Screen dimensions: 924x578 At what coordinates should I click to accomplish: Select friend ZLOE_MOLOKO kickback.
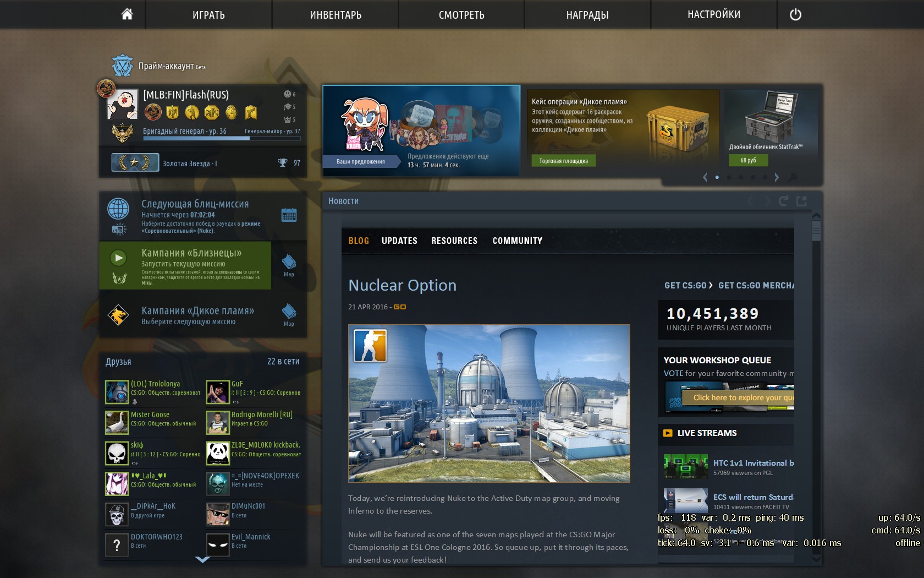(x=254, y=453)
